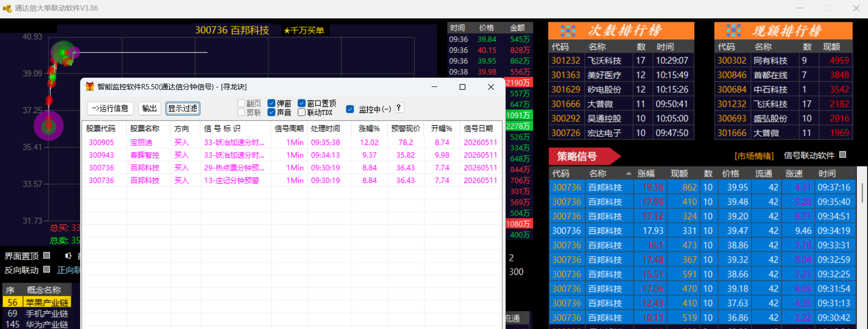Viewport: 868px width, 329px height.
Task: Sort 策略信号 table by 涨速 column
Action: [794, 173]
